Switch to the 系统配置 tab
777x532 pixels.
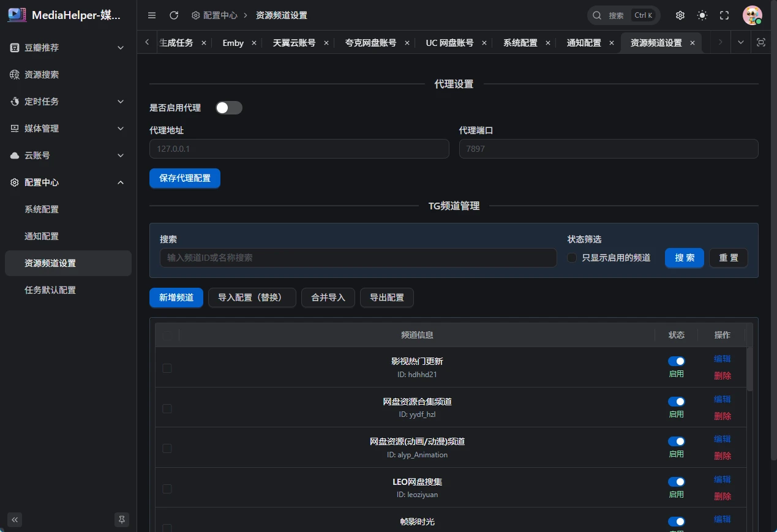[520, 43]
